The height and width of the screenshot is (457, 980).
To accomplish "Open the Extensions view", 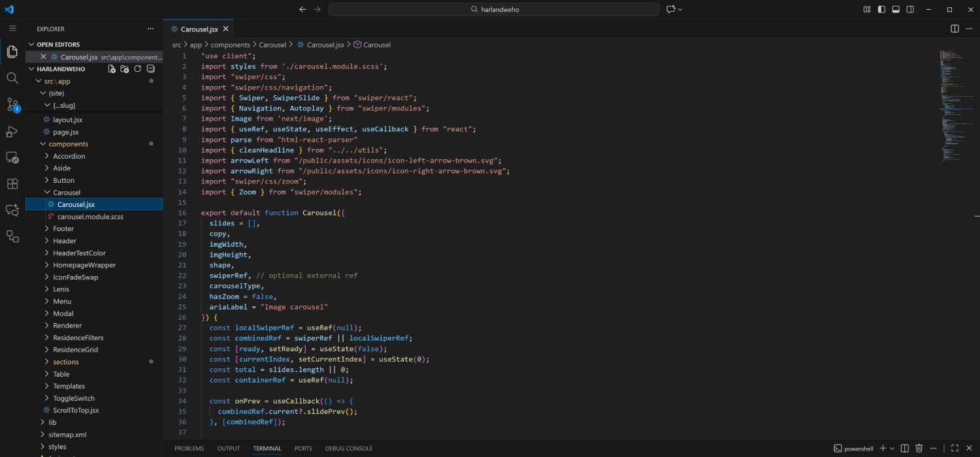I will 12,184.
